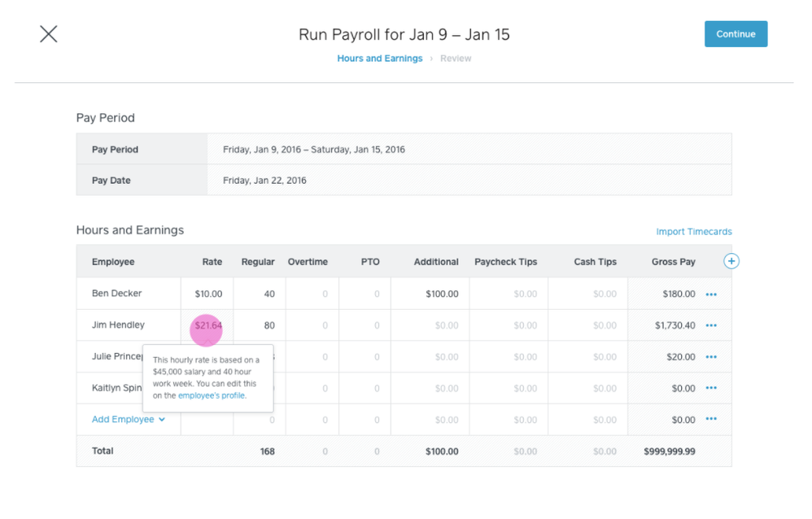Edit Ben Decker's regular hours field
Image resolution: width=812 pixels, height=519 pixels.
coord(259,294)
